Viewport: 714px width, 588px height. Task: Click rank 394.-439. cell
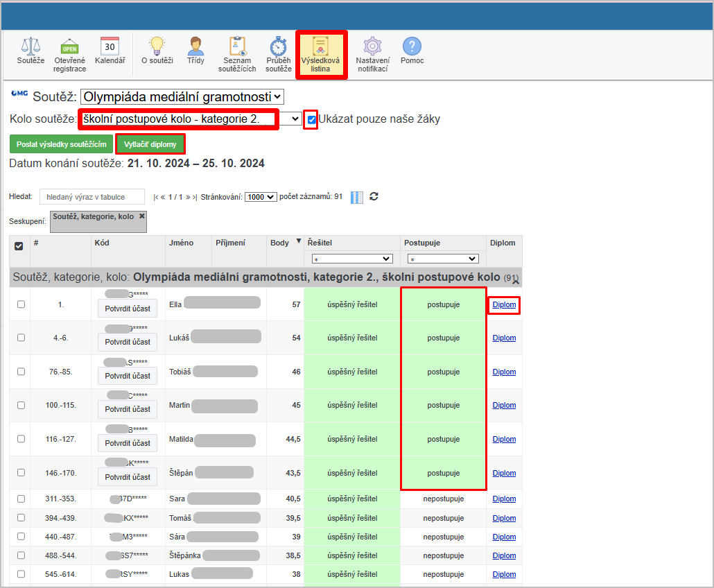60,519
